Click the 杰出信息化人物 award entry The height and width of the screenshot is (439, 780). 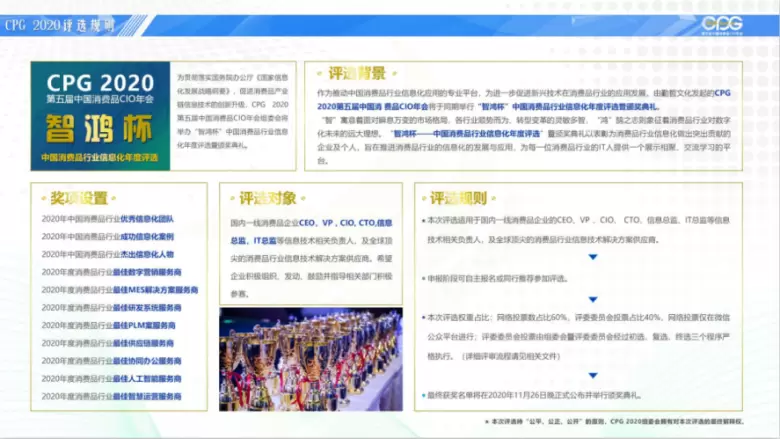(108, 254)
